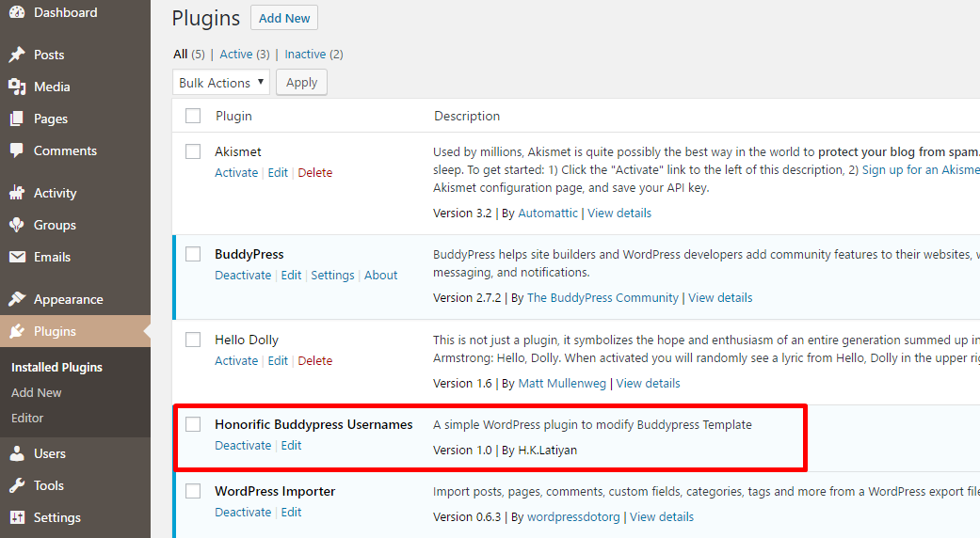Click the Description column header
Screen dimensions: 980x538
[x=467, y=116]
